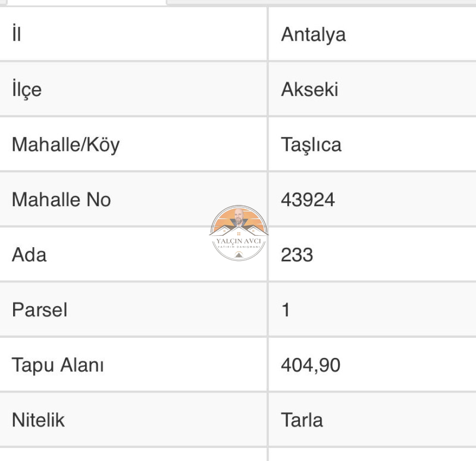Select the İl label cell

(x=133, y=34)
